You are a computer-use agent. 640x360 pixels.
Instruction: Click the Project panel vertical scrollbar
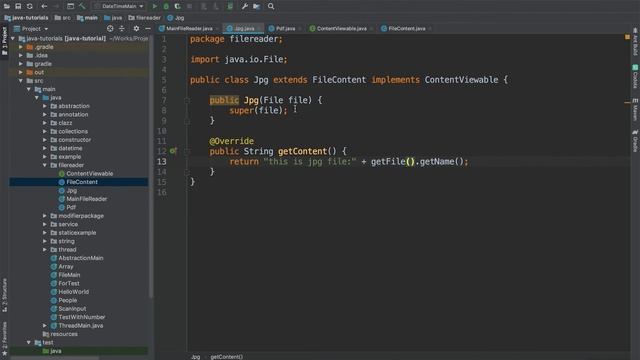pos(151,167)
